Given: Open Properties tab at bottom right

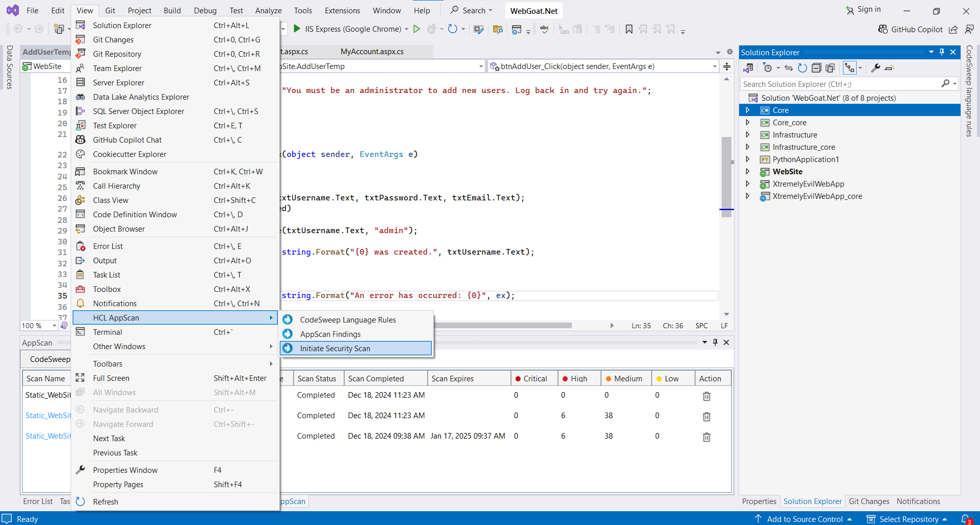Looking at the screenshot, I should [759, 501].
